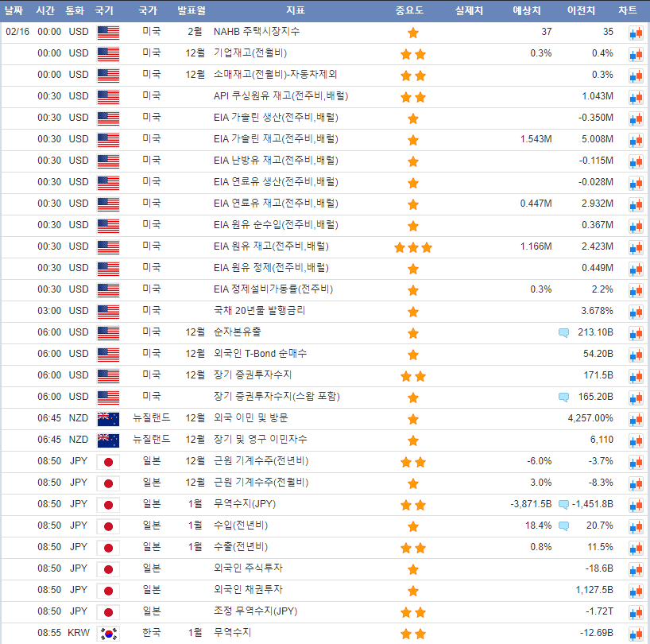Viewport: 650px width, 644px height.
Task: Open the 기업재고(전월비) indicator link
Action: [x=250, y=53]
